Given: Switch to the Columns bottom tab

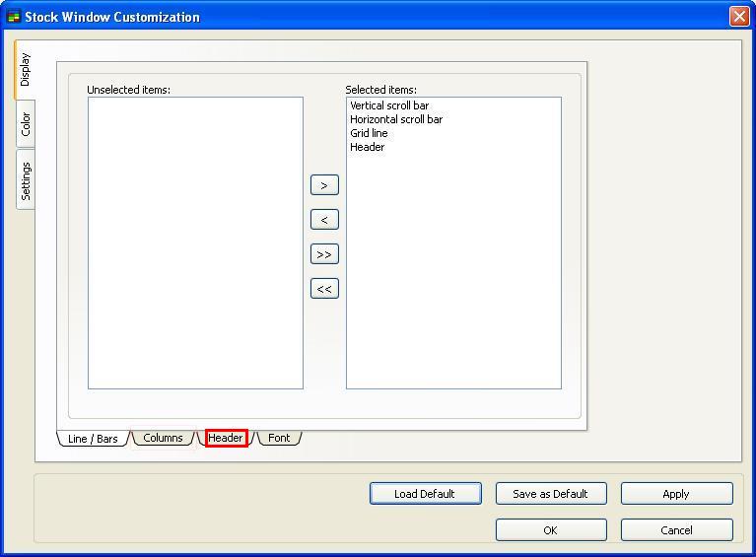Looking at the screenshot, I should click(163, 438).
